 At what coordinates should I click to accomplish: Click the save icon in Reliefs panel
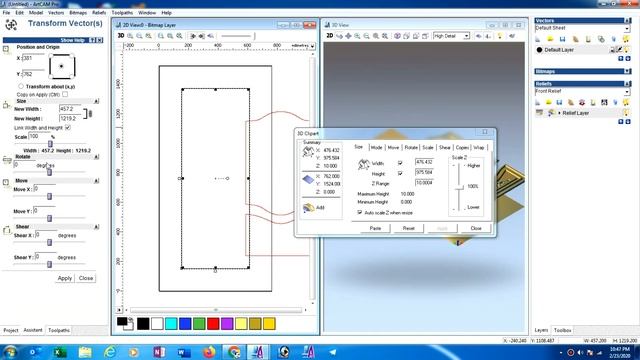(x=560, y=102)
